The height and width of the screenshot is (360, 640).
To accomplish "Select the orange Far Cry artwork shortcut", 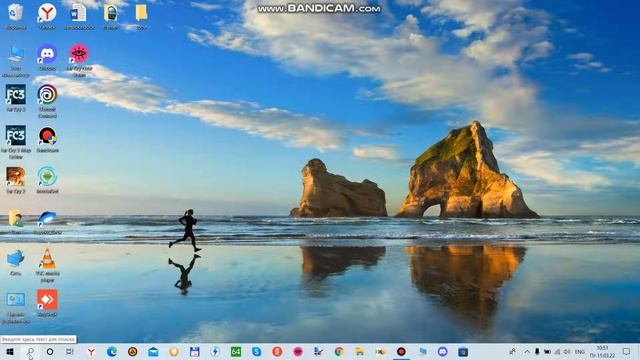I will pos(16,177).
